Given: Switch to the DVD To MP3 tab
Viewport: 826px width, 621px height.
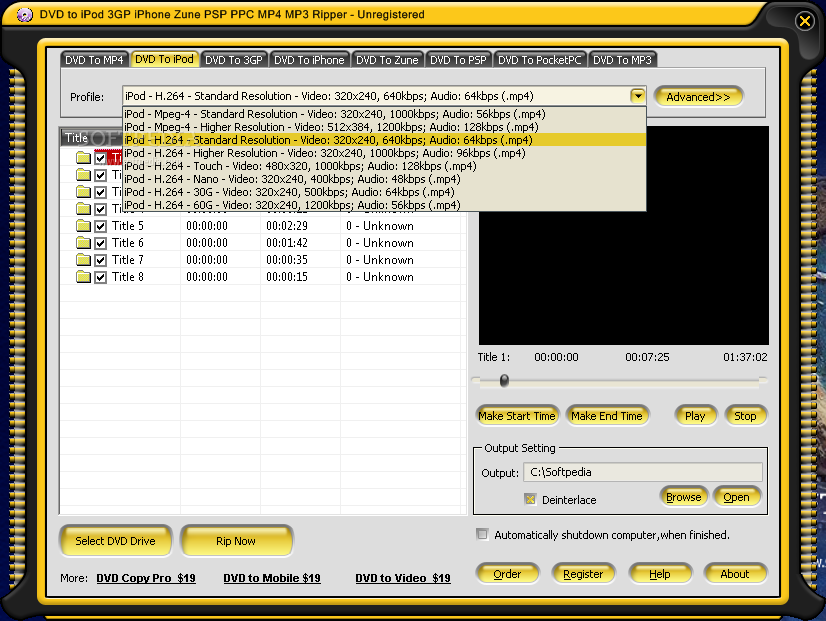Looking at the screenshot, I should tap(622, 60).
